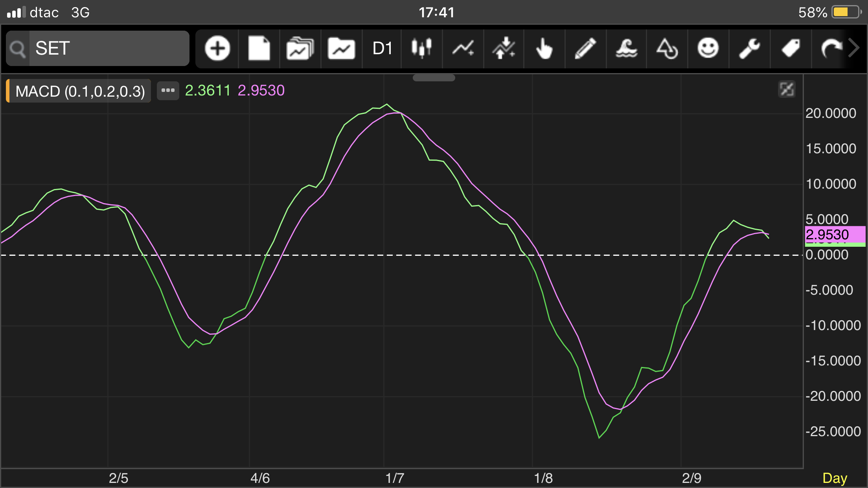Open the new blank page icon
868x488 pixels.
coord(259,49)
